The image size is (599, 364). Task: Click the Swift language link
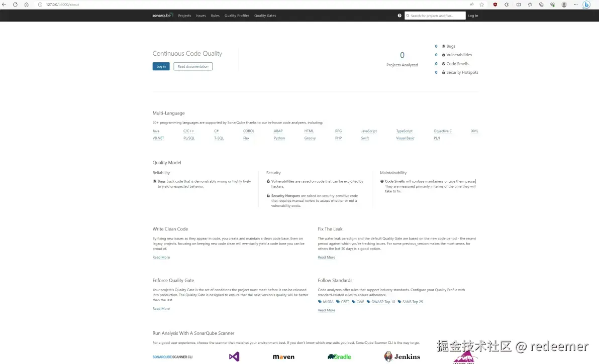(365, 138)
